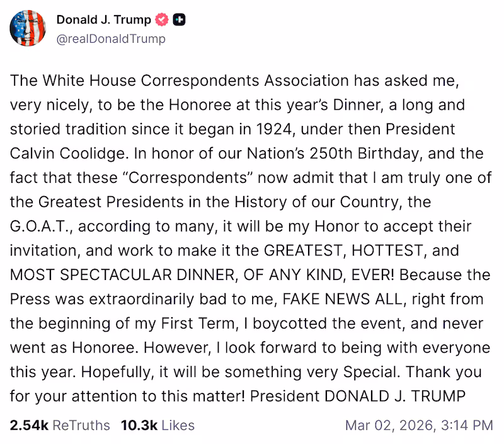Select the verified checkmark next to the name
The image size is (504, 444).
point(161,19)
